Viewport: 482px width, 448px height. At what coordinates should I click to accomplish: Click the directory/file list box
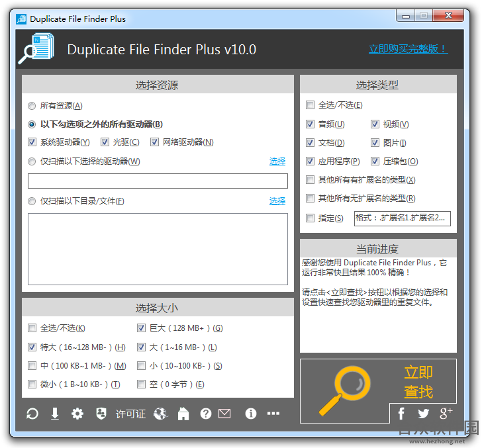pos(158,249)
